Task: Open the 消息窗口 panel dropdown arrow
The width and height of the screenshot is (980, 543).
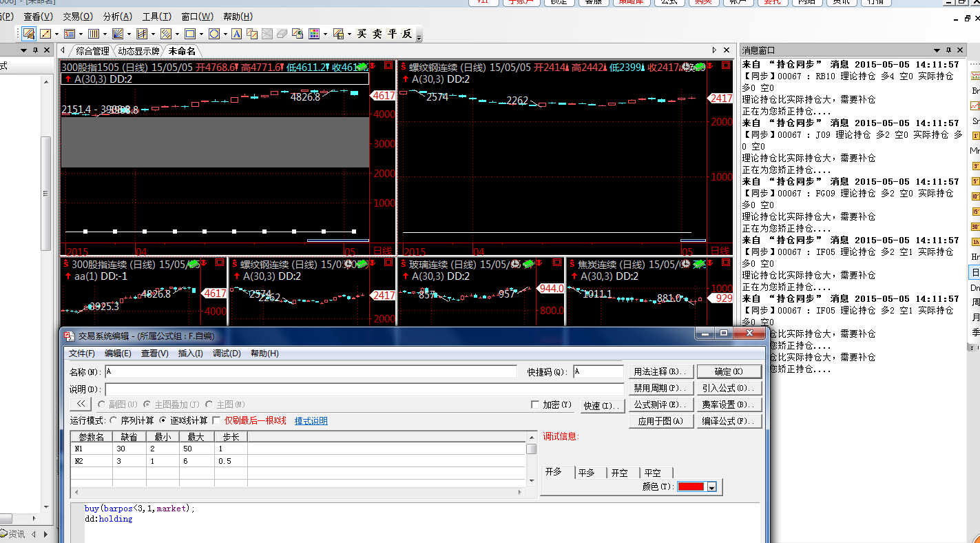Action: [x=937, y=50]
